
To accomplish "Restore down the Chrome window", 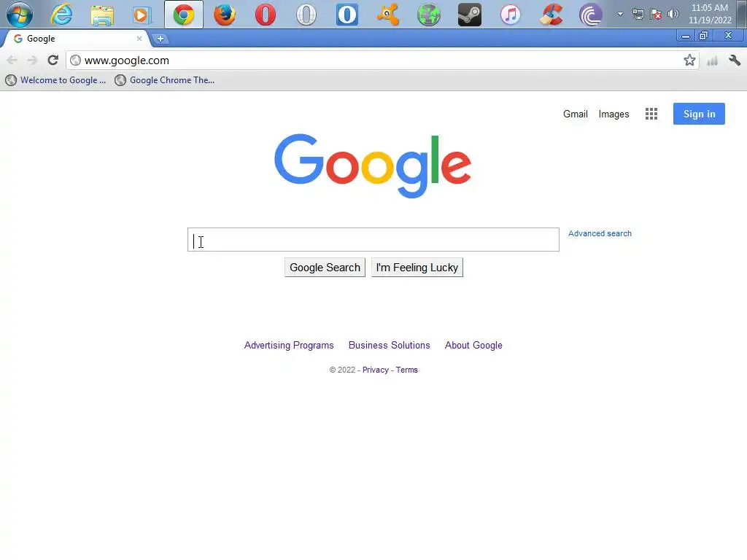I will [x=703, y=36].
